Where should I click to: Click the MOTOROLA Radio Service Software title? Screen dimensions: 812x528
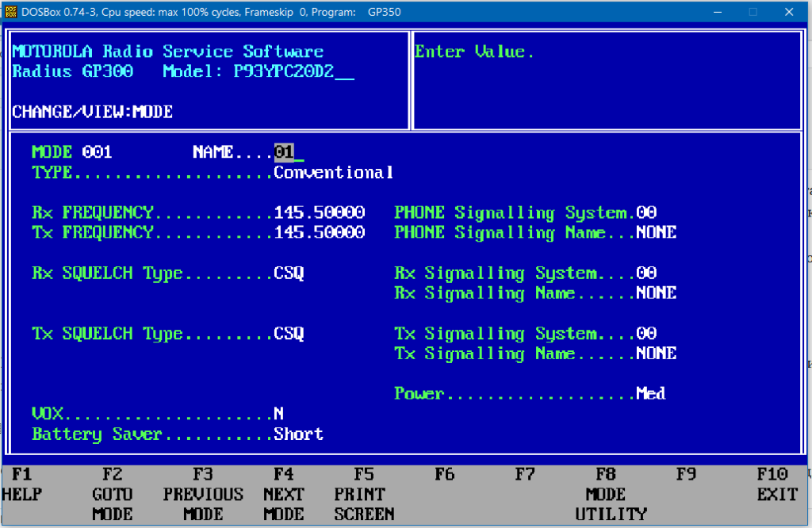pyautogui.click(x=168, y=52)
